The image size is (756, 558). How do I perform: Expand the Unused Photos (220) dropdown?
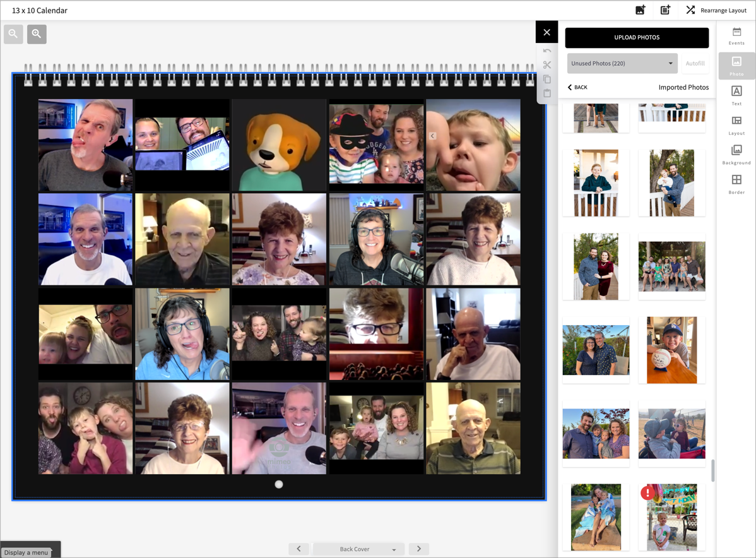coord(622,63)
